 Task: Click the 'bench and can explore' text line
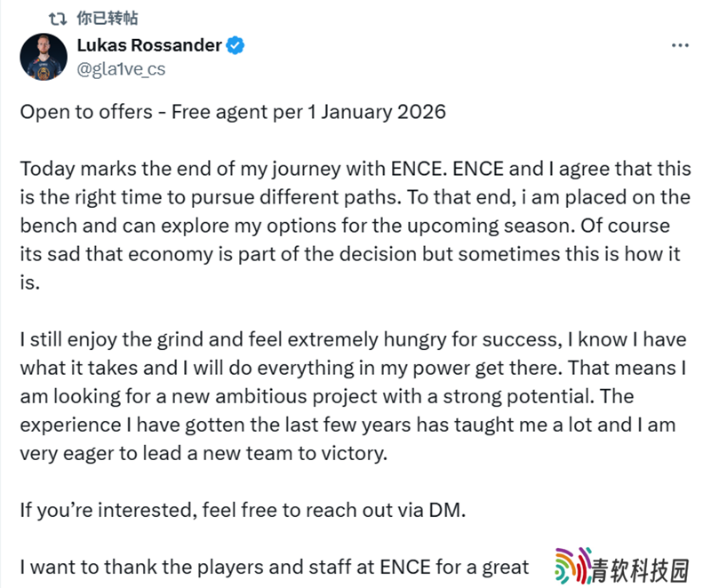click(345, 226)
